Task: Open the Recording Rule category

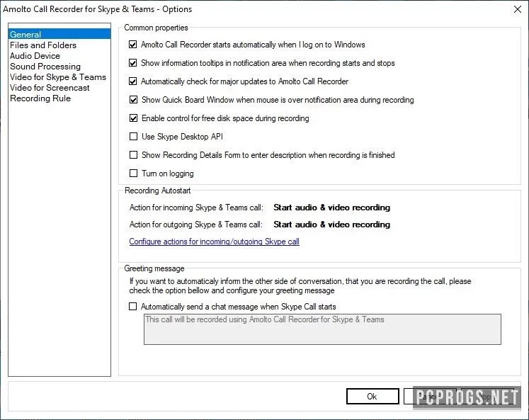Action: tap(40, 98)
